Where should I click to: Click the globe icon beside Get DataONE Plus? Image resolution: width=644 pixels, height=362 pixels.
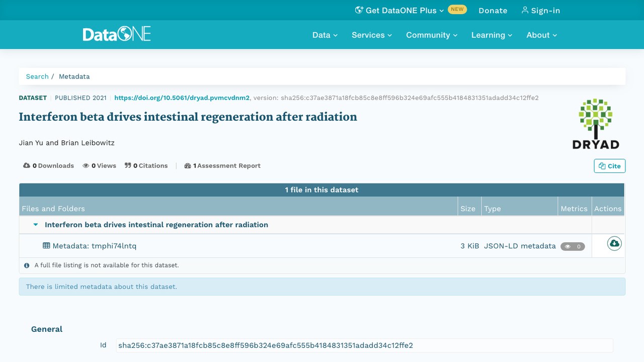[x=359, y=10]
